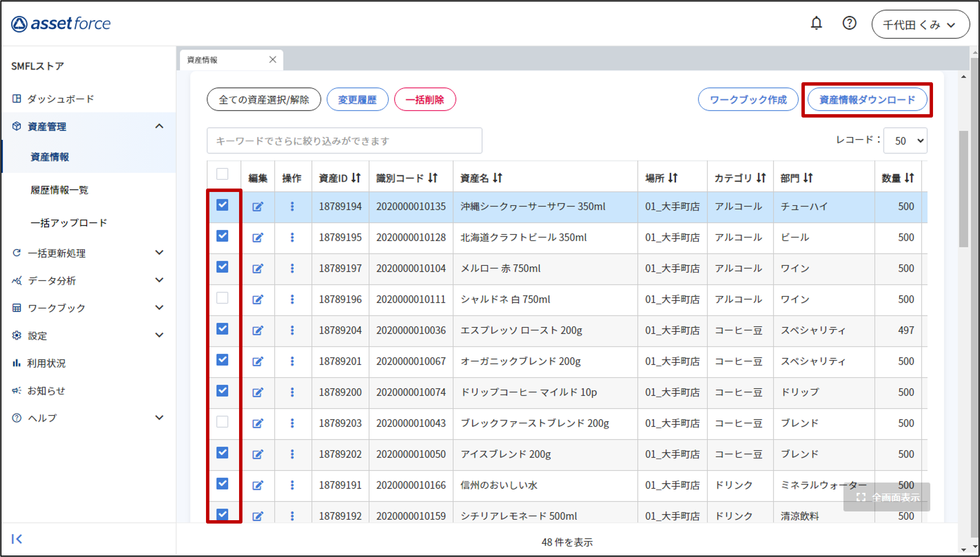Viewport: 980px width, 557px height.
Task: Open the レコード count dropdown showing 50
Action: [906, 141]
